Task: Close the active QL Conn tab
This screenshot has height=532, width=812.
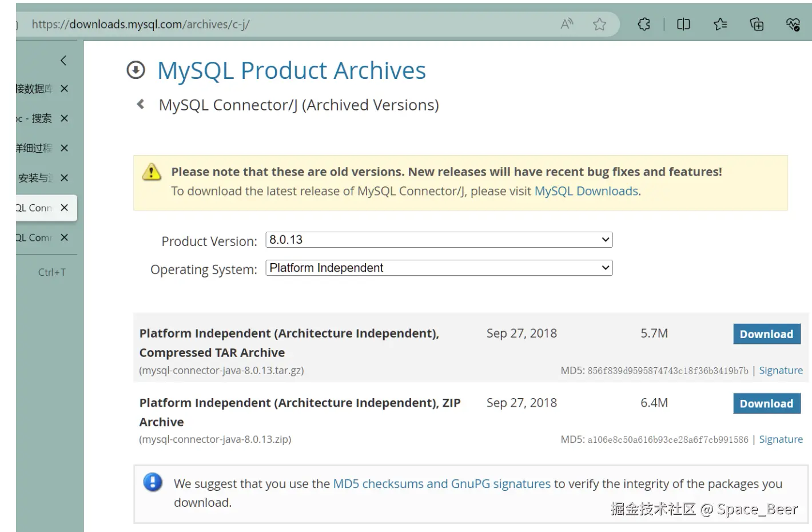Action: click(65, 208)
